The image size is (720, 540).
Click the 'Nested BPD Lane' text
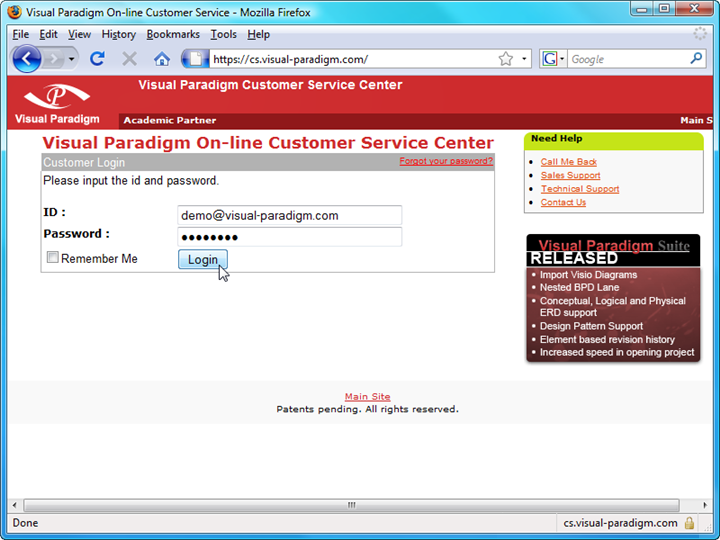579,287
